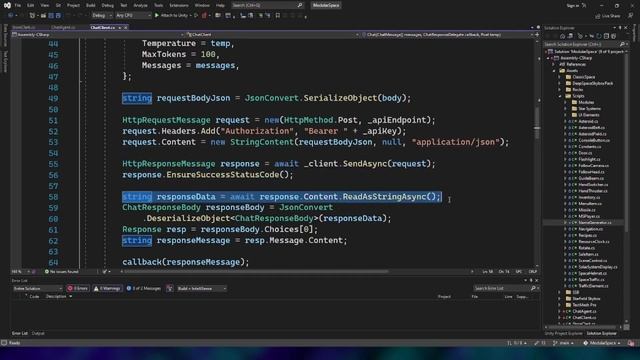
Task: Open the ChatClient class navigation dropdown
Action: click(271, 35)
